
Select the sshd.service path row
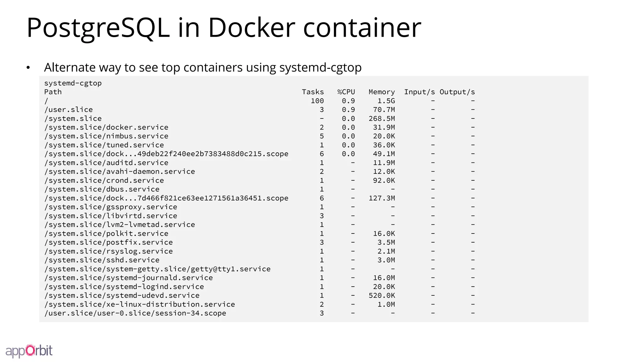(259, 260)
